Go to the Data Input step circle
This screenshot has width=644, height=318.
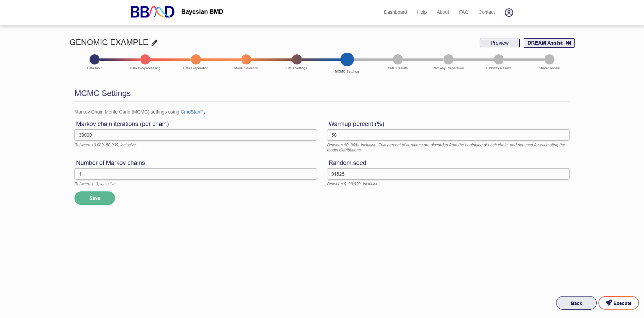95,59
